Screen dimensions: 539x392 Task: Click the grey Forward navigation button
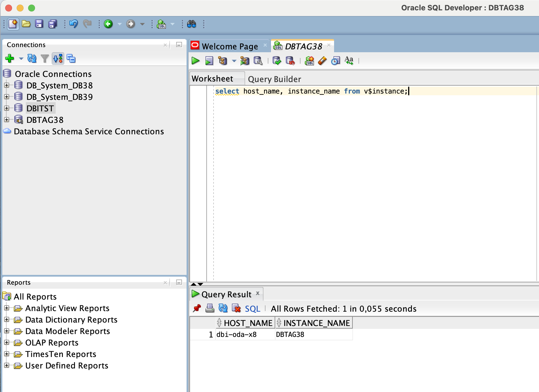(x=131, y=24)
